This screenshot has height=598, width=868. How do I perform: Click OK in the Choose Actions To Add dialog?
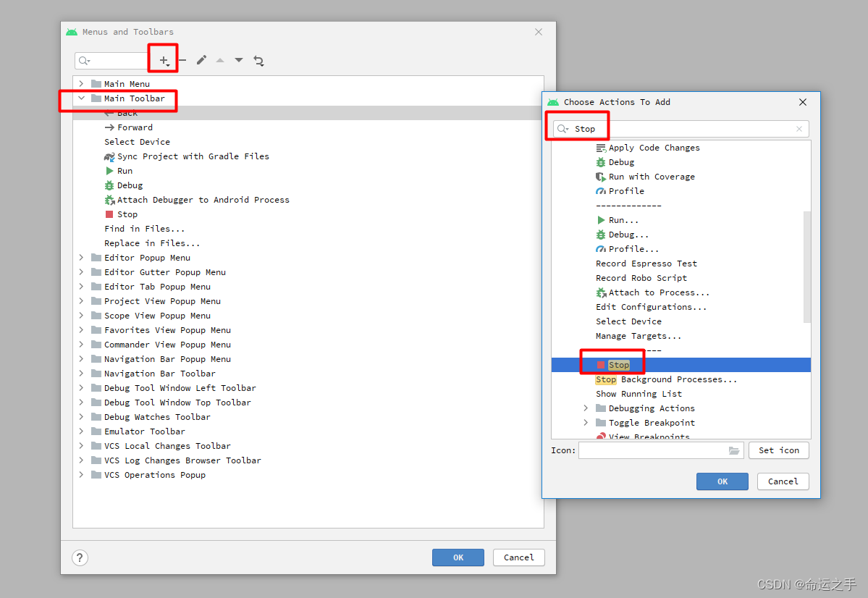coord(722,481)
